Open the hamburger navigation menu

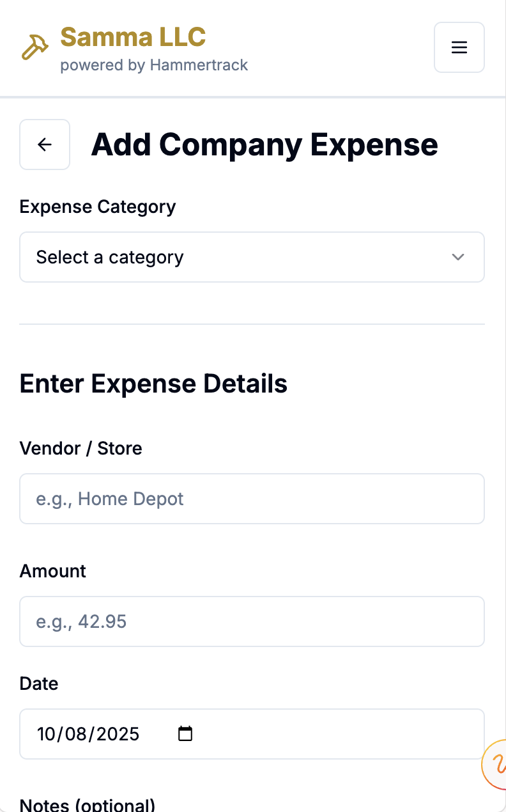coord(459,47)
